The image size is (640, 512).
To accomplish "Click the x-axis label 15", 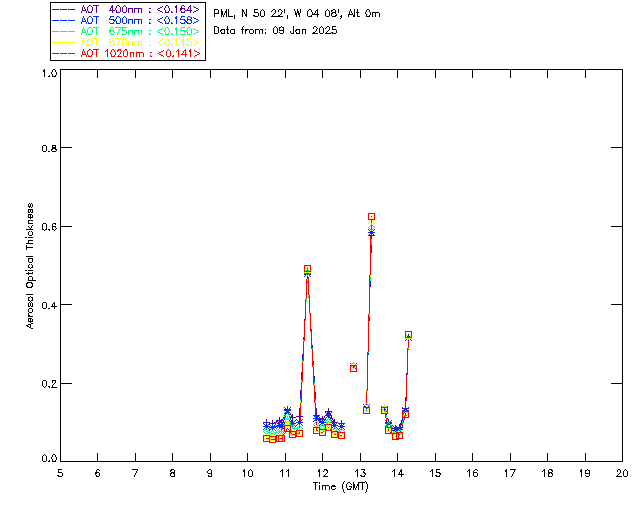I will [x=435, y=473].
